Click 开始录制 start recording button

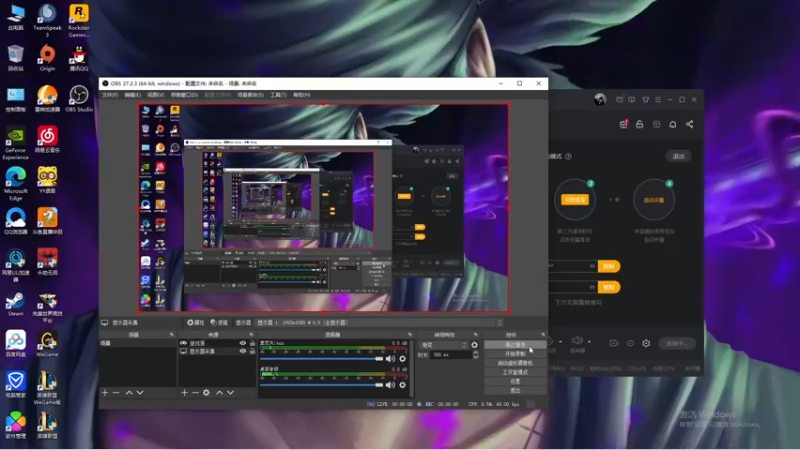point(515,354)
